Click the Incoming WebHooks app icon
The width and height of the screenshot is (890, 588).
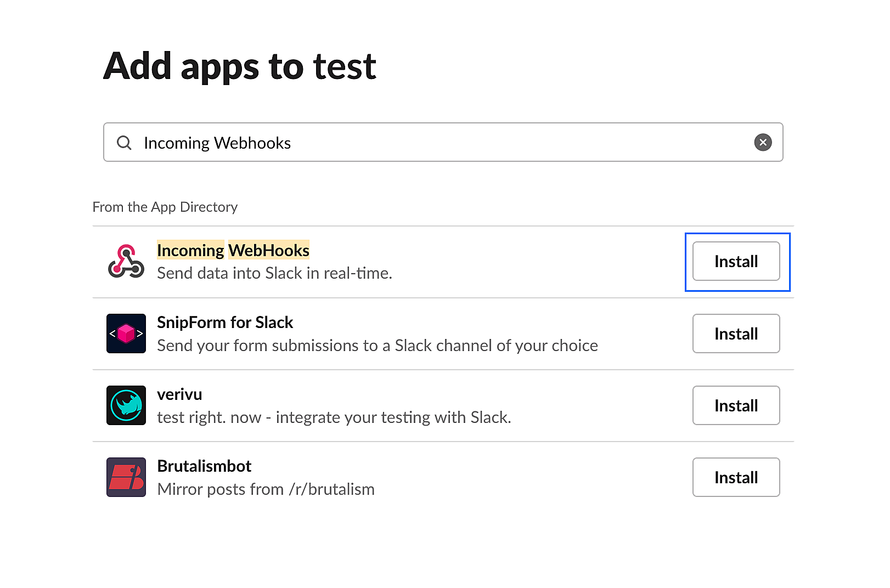coord(126,262)
